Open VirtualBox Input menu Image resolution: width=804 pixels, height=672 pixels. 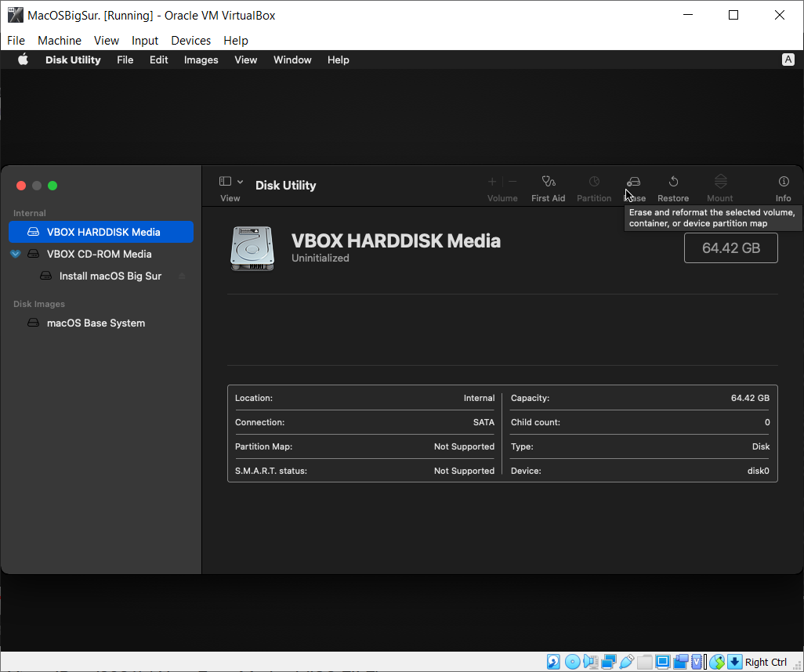coord(145,41)
